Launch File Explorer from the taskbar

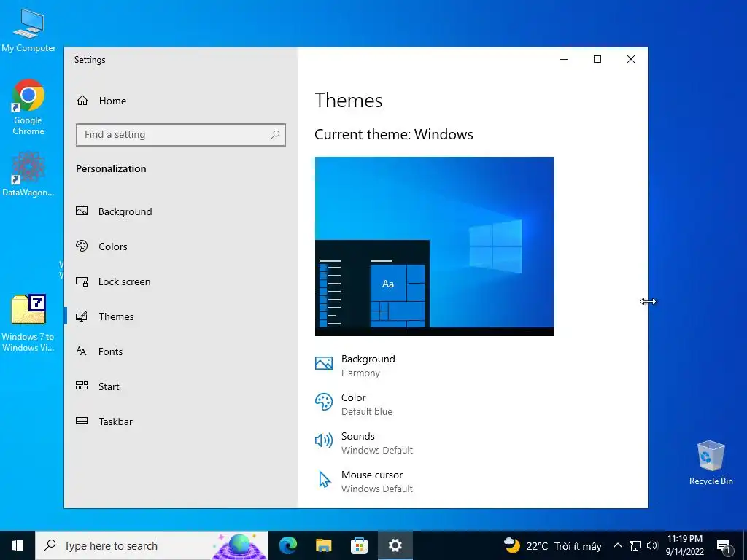323,545
